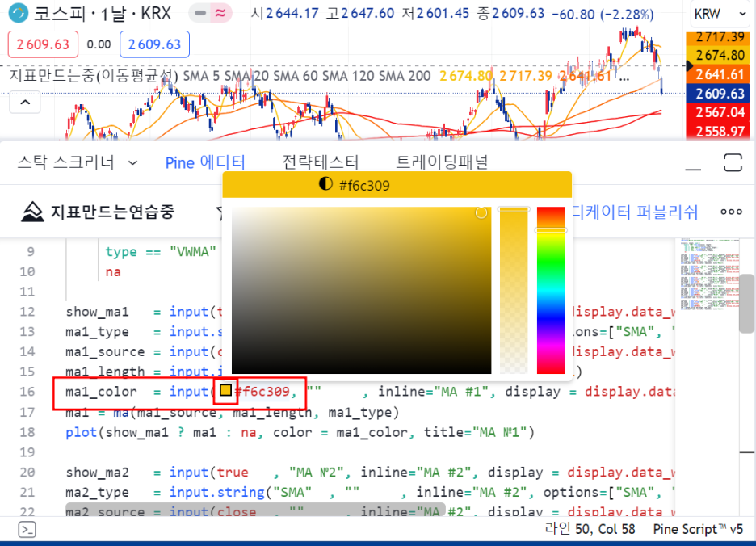Switch to the Pine 에디터 tab
Viewport: 756px width, 546px height.
[x=205, y=162]
